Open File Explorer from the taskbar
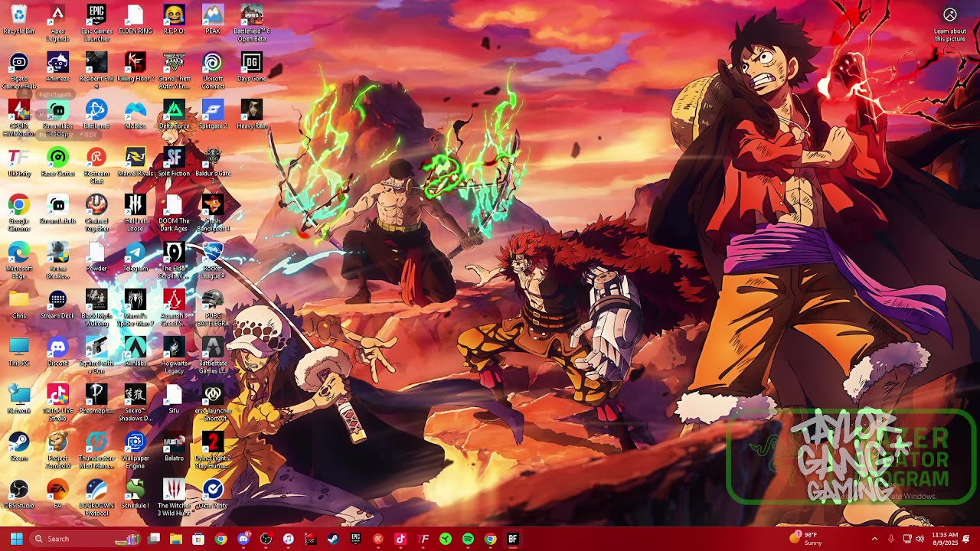Image resolution: width=980 pixels, height=551 pixels. coord(176,539)
